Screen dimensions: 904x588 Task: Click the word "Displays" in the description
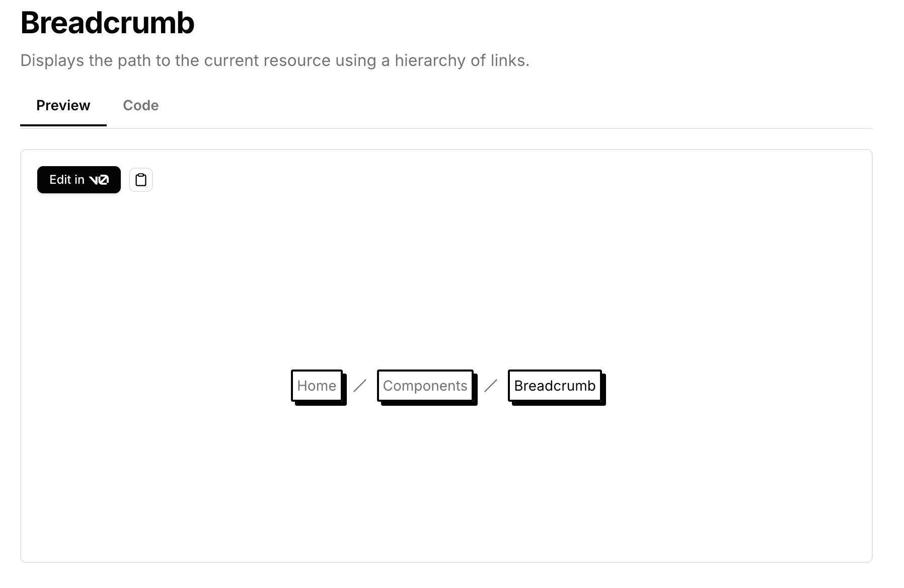[x=52, y=60]
